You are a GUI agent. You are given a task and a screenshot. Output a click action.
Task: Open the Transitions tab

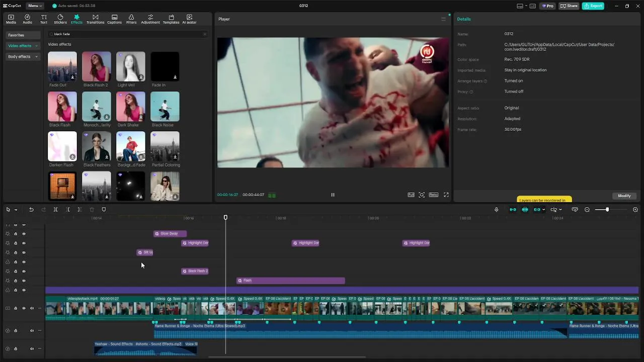coord(95,19)
